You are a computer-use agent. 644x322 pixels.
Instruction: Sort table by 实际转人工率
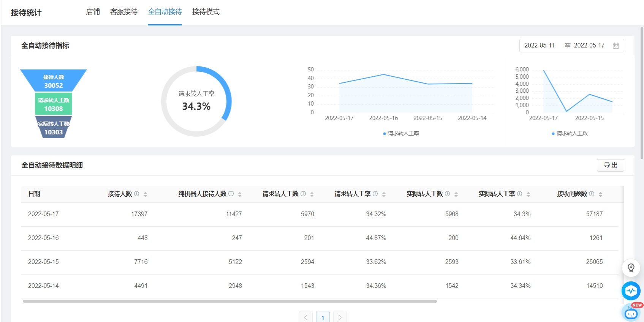pyautogui.click(x=528, y=194)
